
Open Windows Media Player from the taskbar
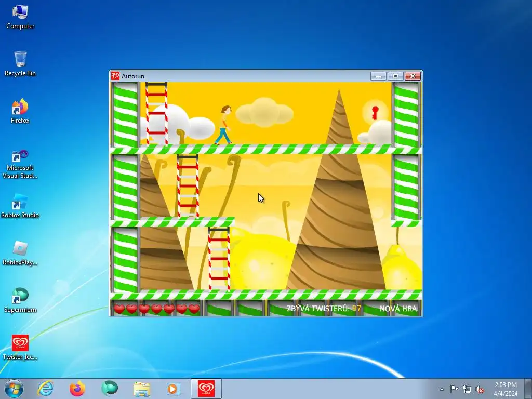(174, 389)
